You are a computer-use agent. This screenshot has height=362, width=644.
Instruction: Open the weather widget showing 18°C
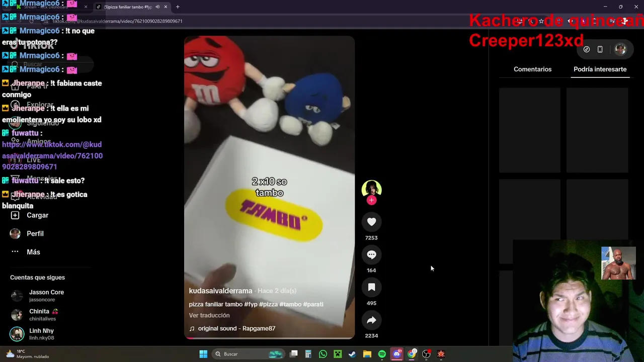tap(28, 354)
